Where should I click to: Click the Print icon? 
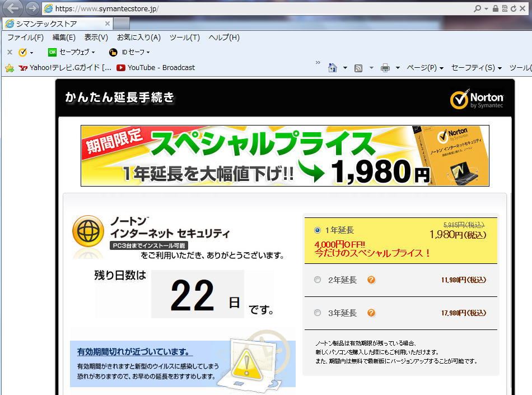point(385,68)
